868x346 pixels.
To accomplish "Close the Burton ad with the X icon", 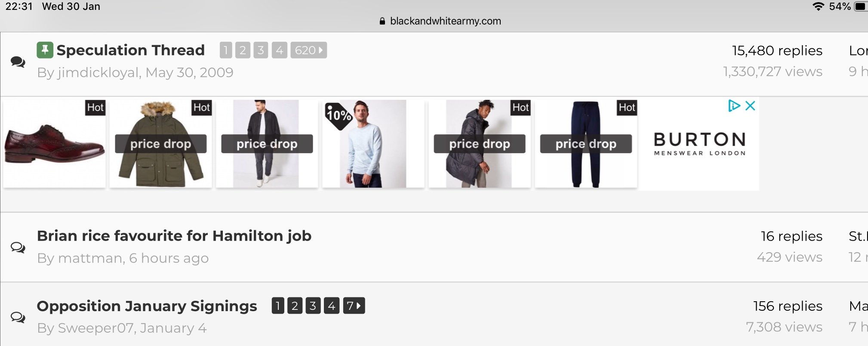I will 750,105.
